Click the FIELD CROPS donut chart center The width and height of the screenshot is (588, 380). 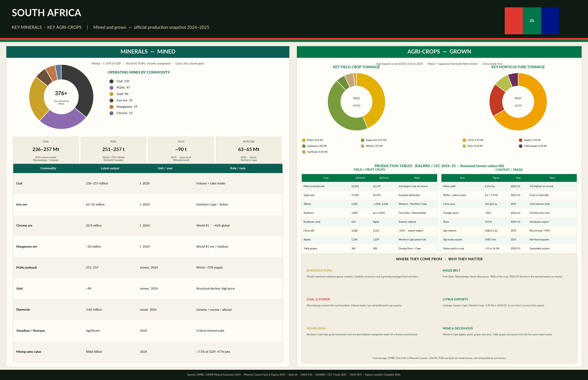tap(356, 102)
